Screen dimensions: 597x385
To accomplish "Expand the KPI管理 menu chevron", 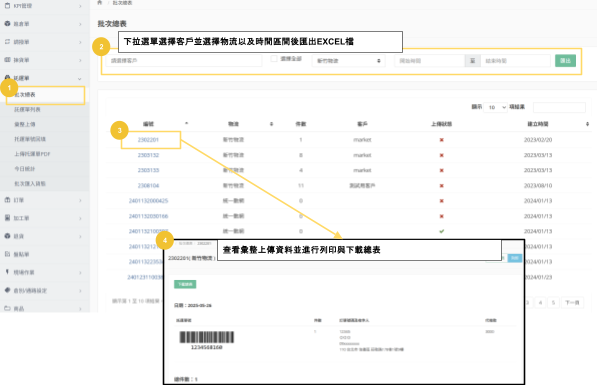I will pos(80,6).
